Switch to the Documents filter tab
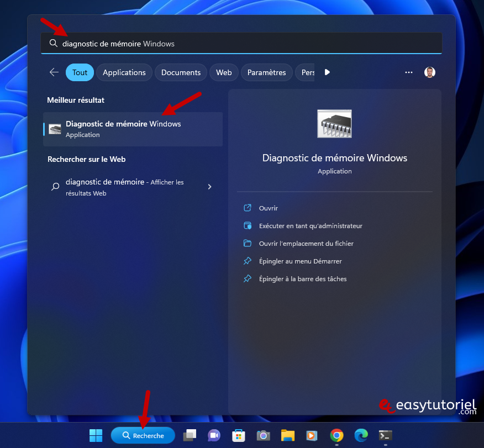The image size is (484, 448). click(x=181, y=72)
